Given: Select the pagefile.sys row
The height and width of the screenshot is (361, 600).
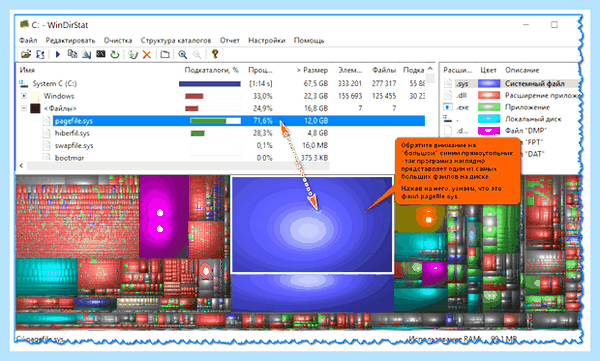Looking at the screenshot, I should 239,121.
